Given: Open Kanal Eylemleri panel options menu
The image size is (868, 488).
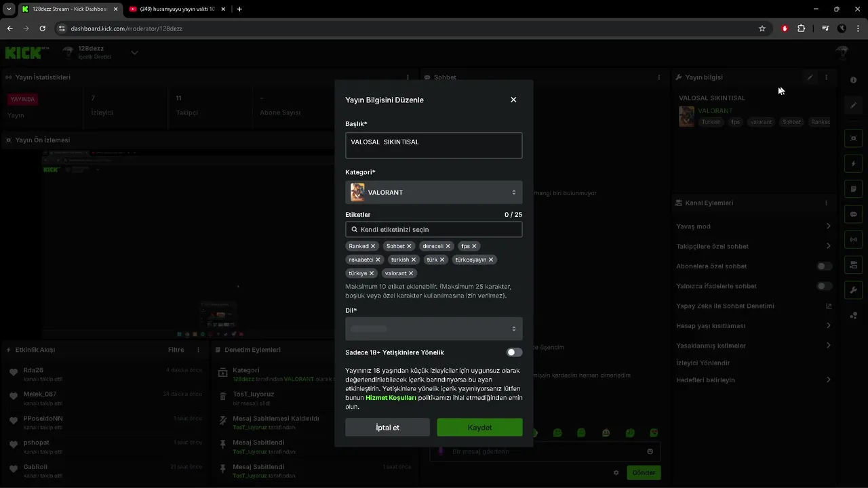Looking at the screenshot, I should [x=826, y=203].
